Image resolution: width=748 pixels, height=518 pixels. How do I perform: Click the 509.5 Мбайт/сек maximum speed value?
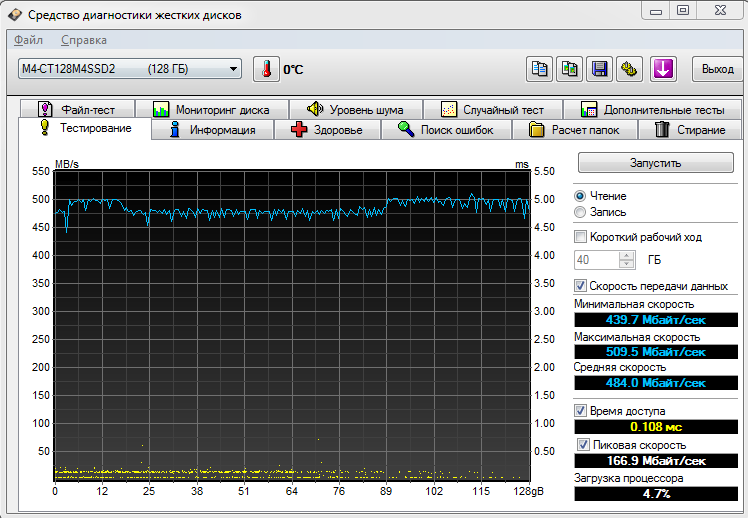click(656, 352)
